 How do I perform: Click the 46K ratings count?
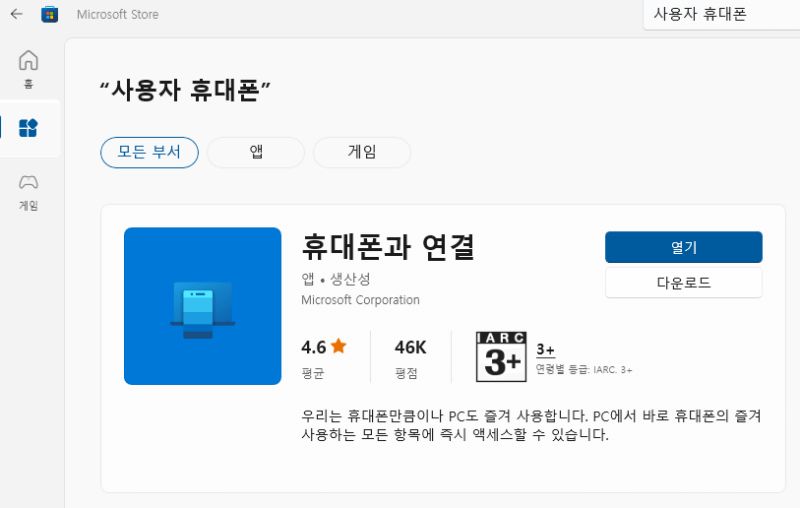click(x=410, y=347)
